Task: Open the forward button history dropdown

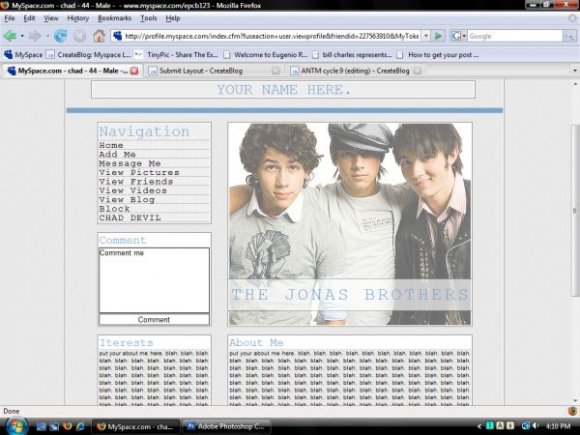Action: (47, 36)
